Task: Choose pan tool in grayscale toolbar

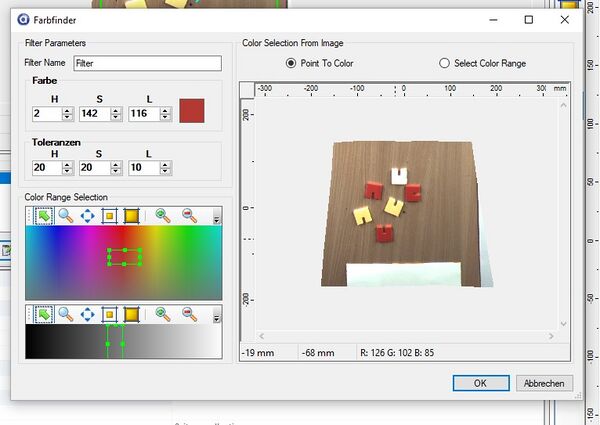Action: (x=87, y=314)
